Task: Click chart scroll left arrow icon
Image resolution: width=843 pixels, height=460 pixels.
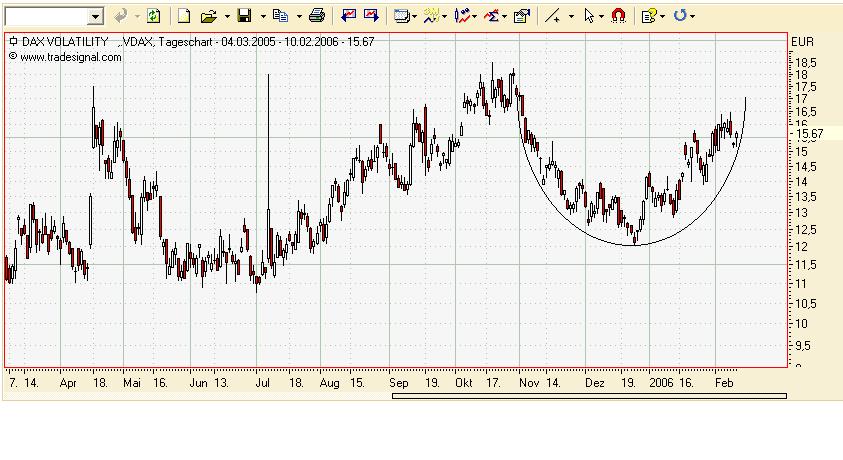Action: pyautogui.click(x=348, y=16)
